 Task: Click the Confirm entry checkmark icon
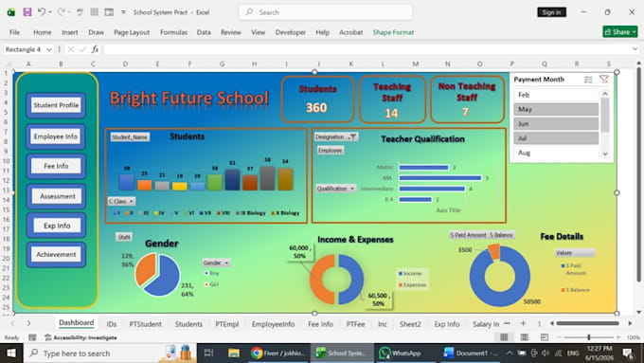[x=82, y=49]
